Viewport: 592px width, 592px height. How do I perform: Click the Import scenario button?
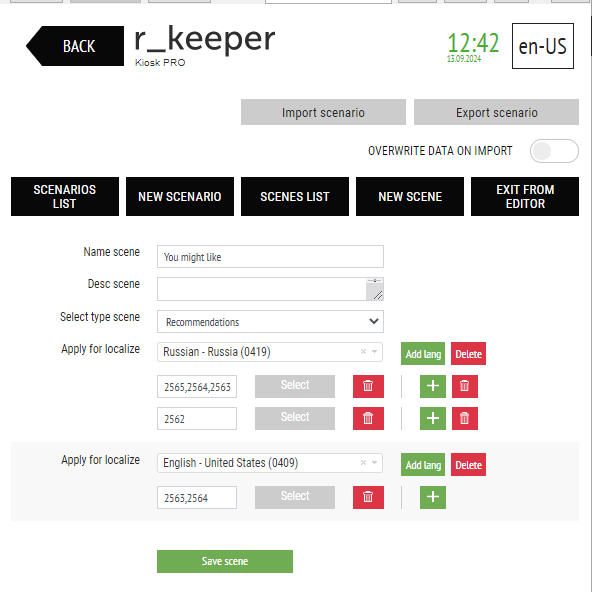323,112
